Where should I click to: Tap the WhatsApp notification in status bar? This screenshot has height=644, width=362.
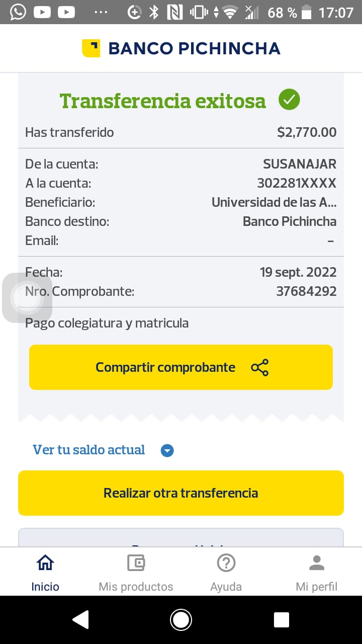click(18, 12)
